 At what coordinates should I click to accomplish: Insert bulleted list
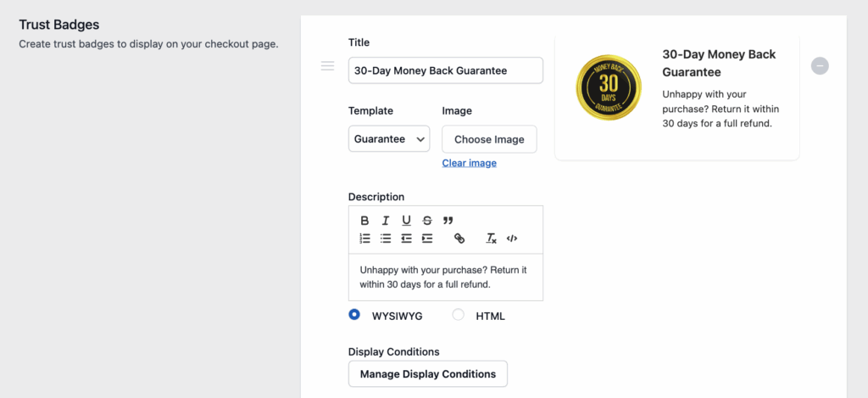coord(386,238)
